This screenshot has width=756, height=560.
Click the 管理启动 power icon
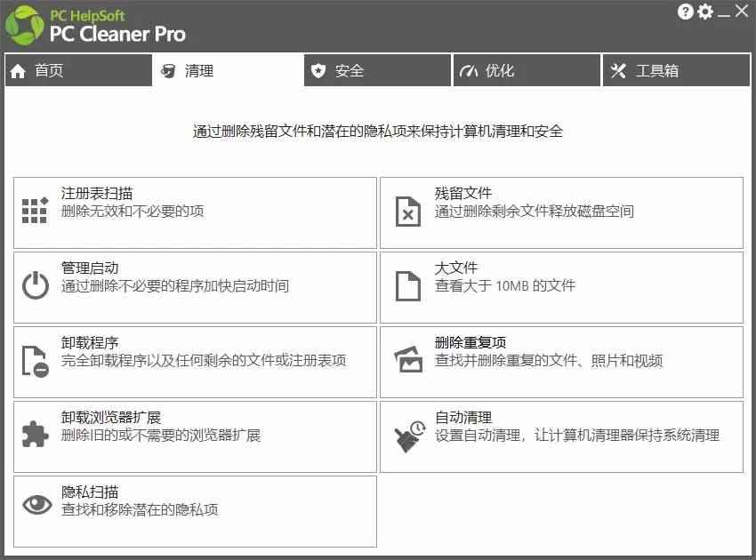click(36, 285)
